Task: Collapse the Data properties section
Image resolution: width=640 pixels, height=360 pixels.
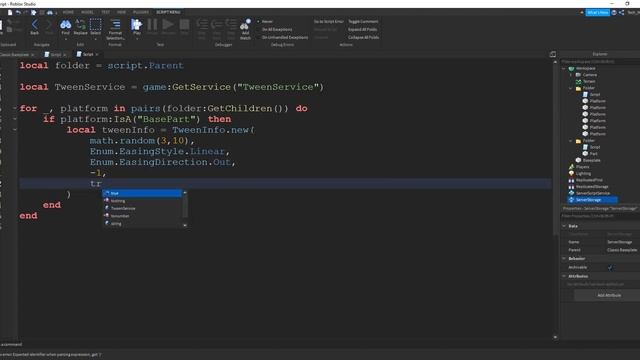Action: (x=564, y=226)
